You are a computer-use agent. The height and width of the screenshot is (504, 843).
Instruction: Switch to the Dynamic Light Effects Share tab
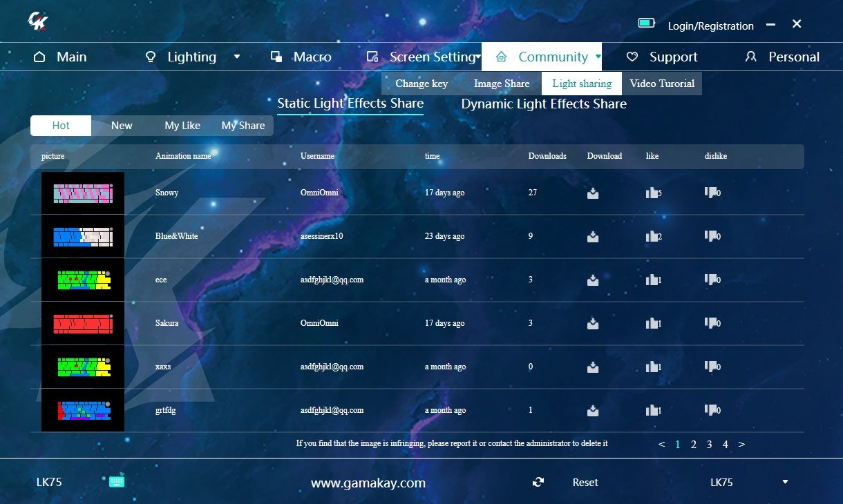(x=544, y=104)
